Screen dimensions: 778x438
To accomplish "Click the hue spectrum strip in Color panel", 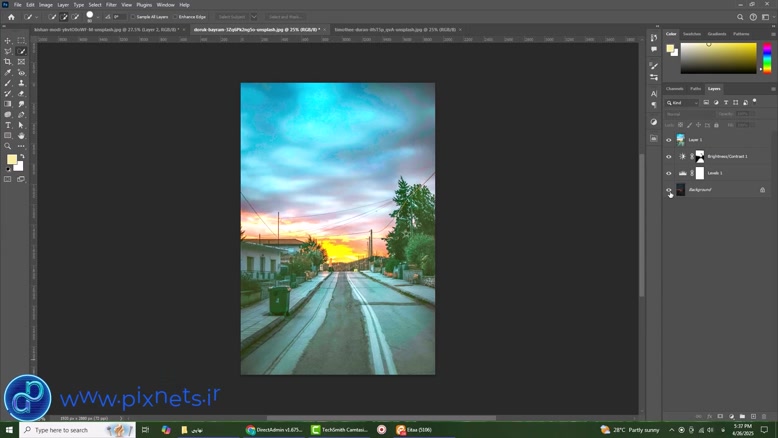I will point(767,58).
